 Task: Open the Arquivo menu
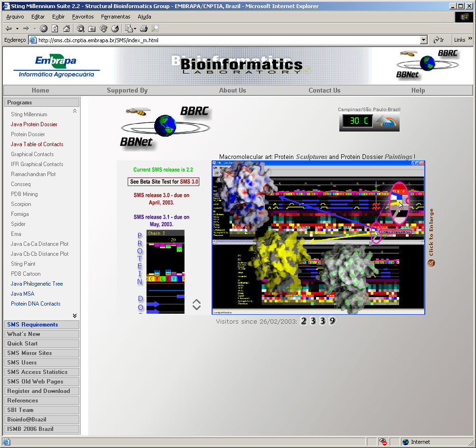pos(15,17)
